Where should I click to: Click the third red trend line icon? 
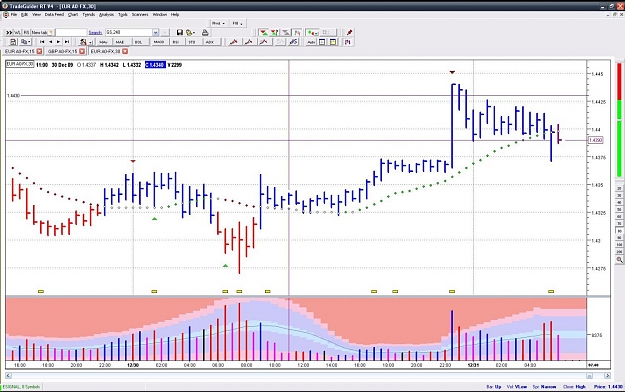pos(264,42)
